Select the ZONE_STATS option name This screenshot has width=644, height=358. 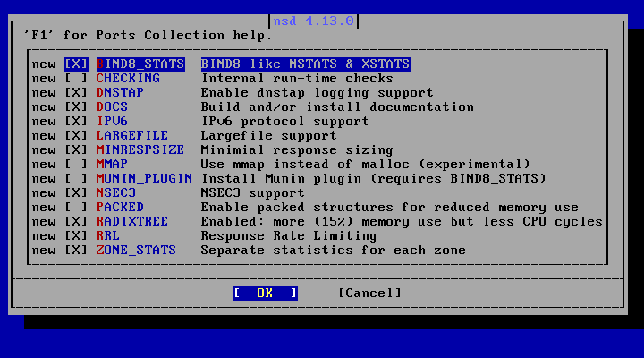136,251
